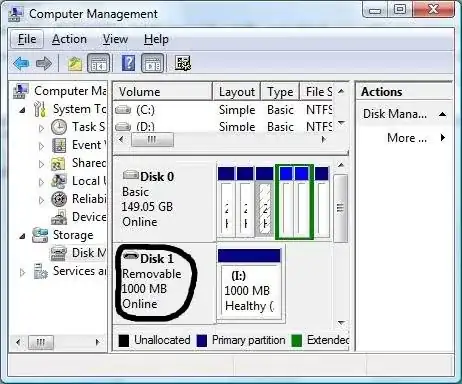The image size is (462, 384).
Task: Select Services and Applications icon
Action: pyautogui.click(x=41, y=271)
